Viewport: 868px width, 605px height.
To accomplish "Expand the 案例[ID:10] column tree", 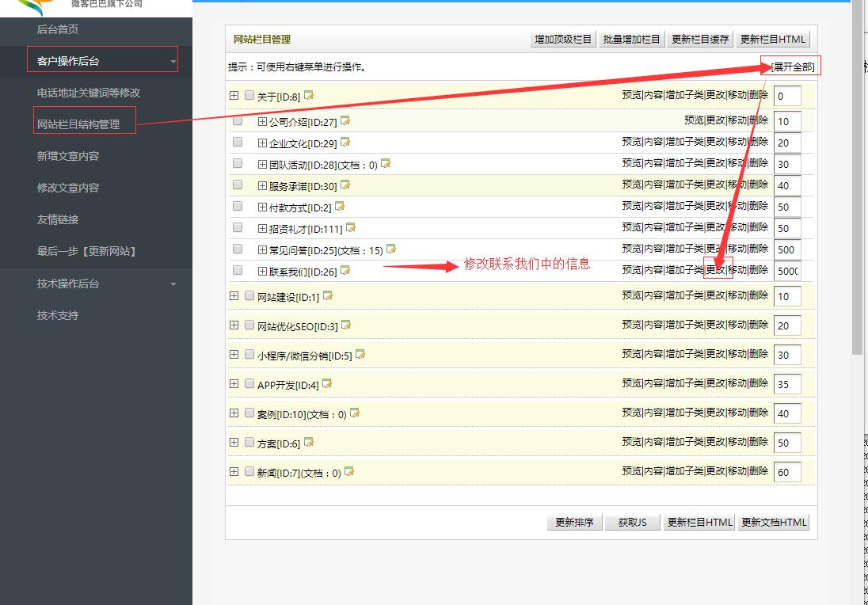I will pos(234,413).
